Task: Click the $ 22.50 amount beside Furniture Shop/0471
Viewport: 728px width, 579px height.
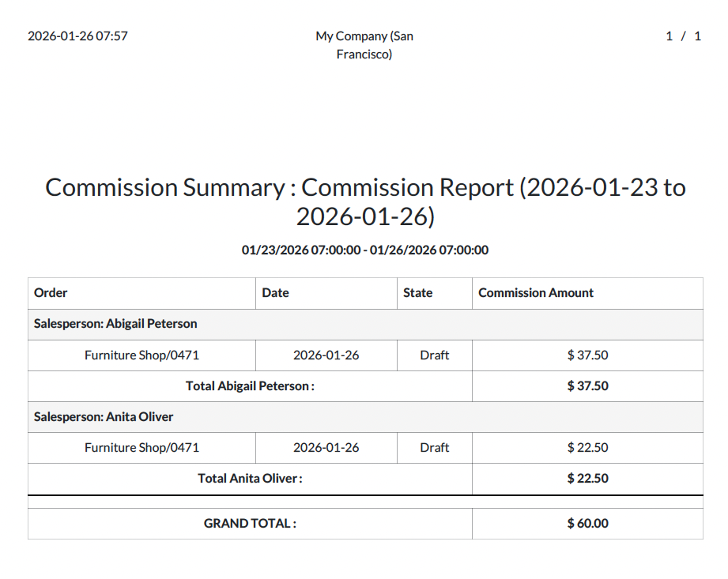Action: pyautogui.click(x=588, y=448)
